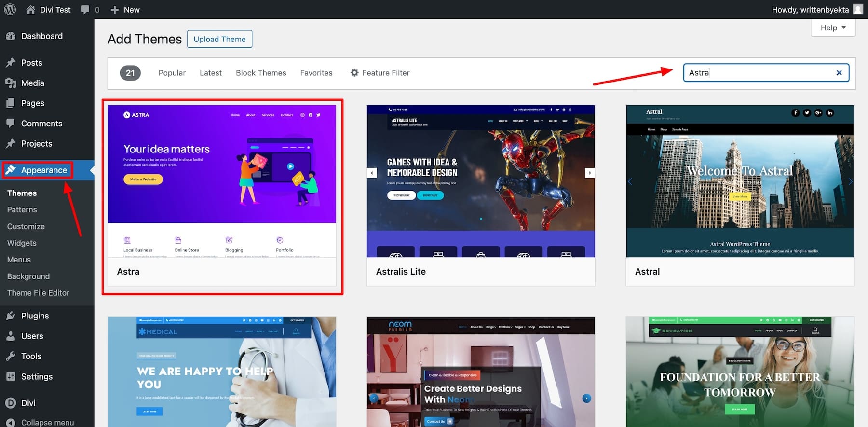This screenshot has height=427, width=868.
Task: Select the Favorites tab
Action: (316, 73)
